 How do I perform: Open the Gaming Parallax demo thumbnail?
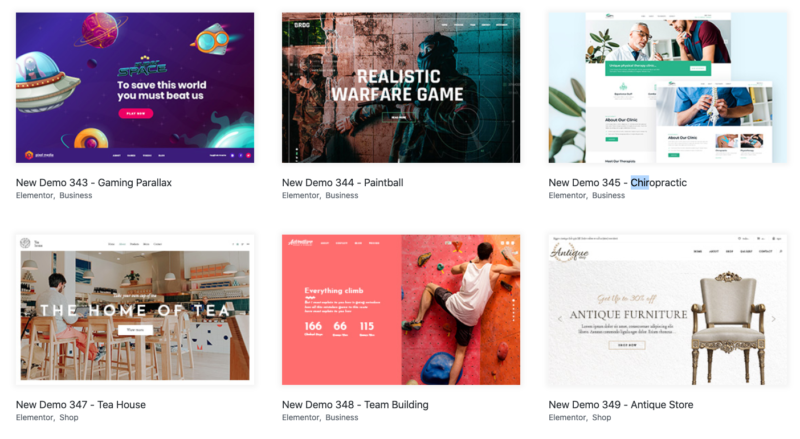pyautogui.click(x=135, y=88)
